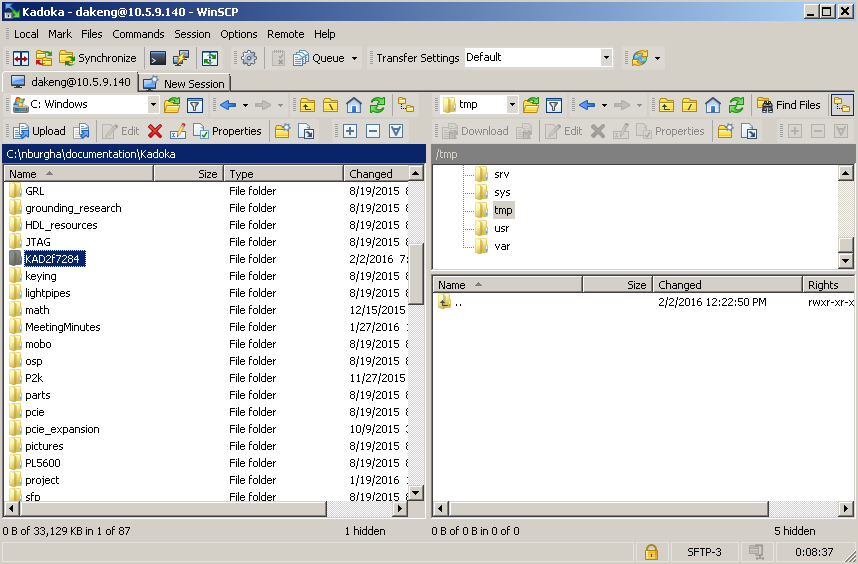Click the SFTP-3 protocol status indicator
Image resolution: width=858 pixels, height=564 pixels.
[x=704, y=552]
